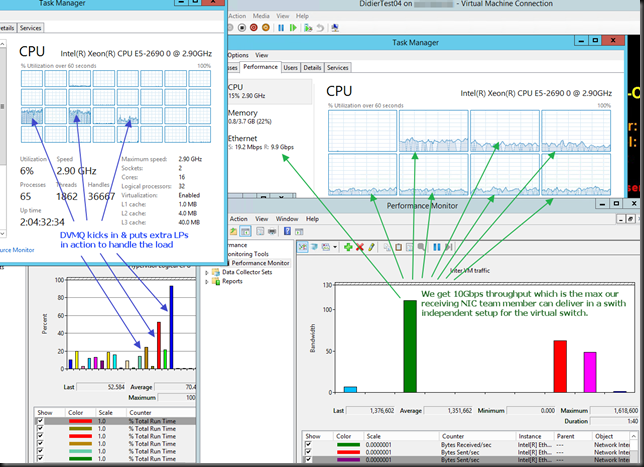Image resolution: width=644 pixels, height=467 pixels.
Task: Uncheck Show for purple Bytes Sent/sec counter
Action: 308,460
